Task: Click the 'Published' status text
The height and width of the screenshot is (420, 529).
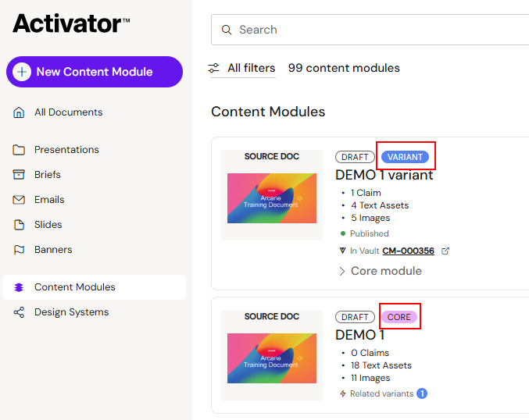Action: pos(370,233)
